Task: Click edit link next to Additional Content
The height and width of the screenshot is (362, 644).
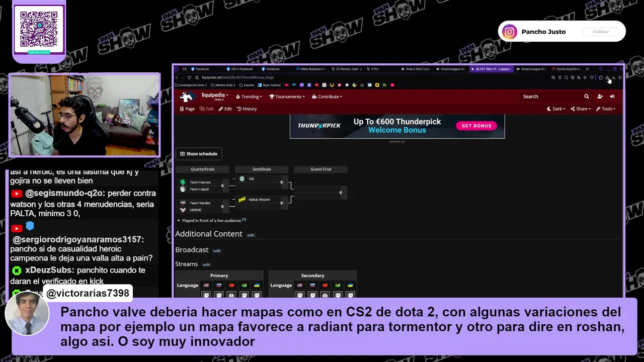Action: pos(251,235)
